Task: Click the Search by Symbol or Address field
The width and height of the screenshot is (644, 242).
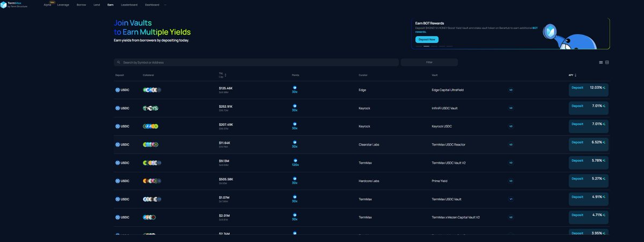Action: pyautogui.click(x=256, y=62)
